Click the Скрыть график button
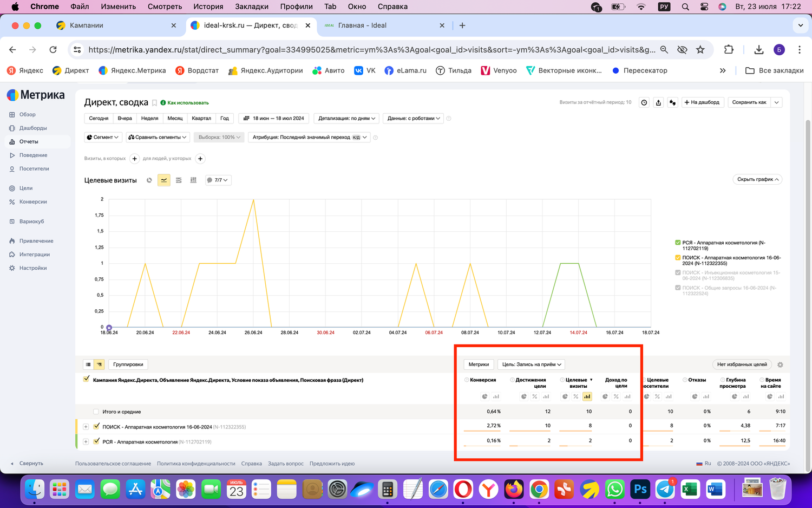 [x=757, y=179]
